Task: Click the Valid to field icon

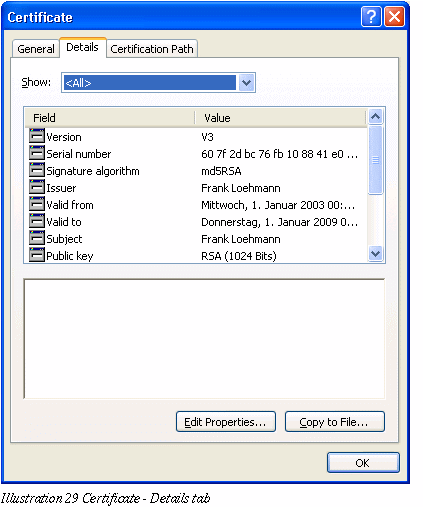Action: pos(37,221)
